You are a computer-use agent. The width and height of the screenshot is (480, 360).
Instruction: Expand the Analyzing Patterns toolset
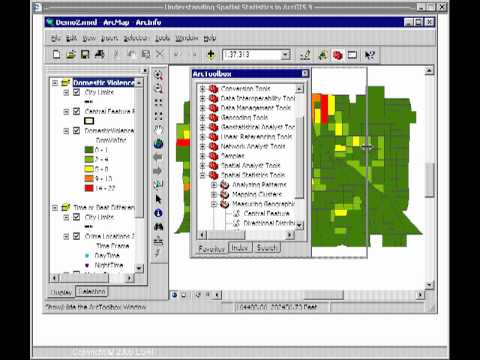[214, 185]
